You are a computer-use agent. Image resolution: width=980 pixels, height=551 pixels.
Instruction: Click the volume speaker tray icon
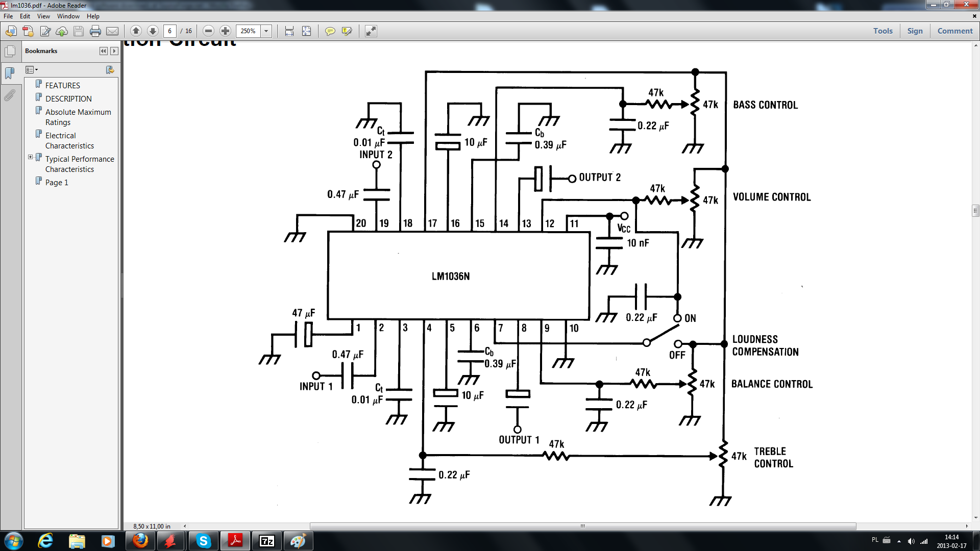[x=911, y=541]
